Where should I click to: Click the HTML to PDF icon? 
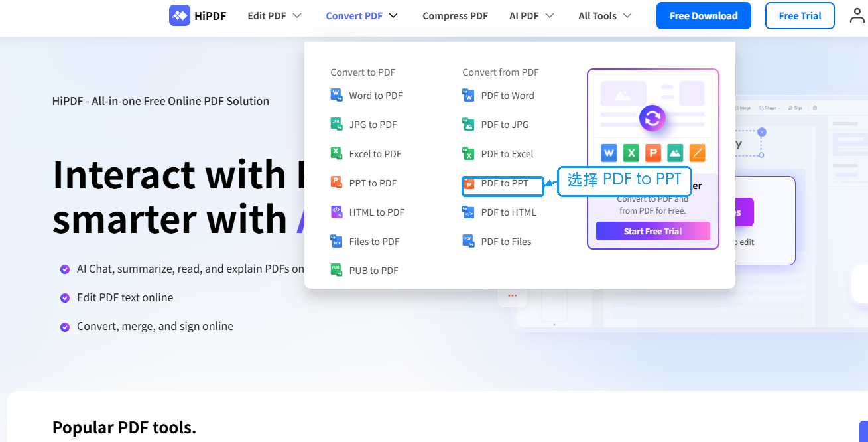(x=337, y=212)
